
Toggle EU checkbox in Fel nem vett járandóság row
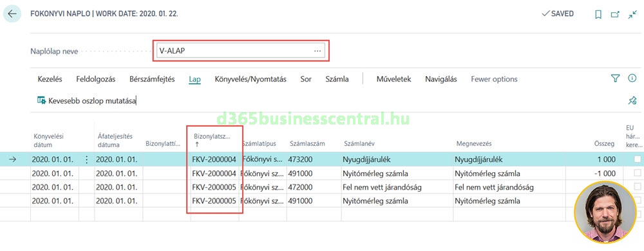click(x=637, y=187)
